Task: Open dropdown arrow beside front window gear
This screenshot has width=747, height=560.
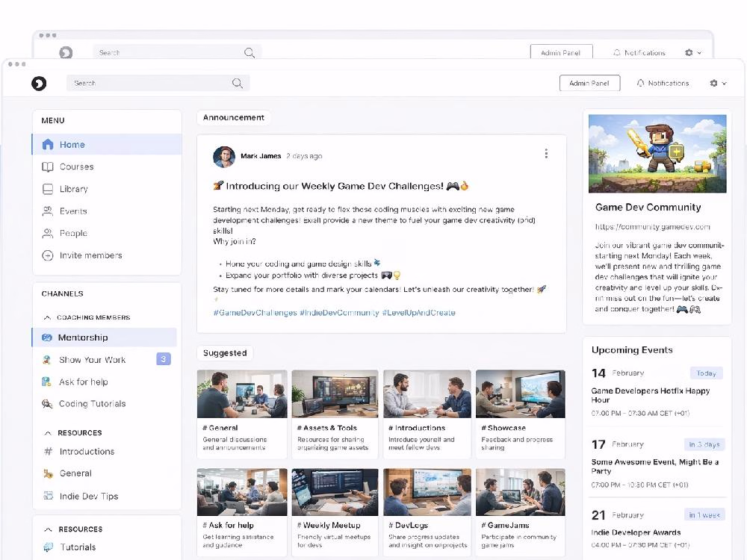Action: coord(724,84)
